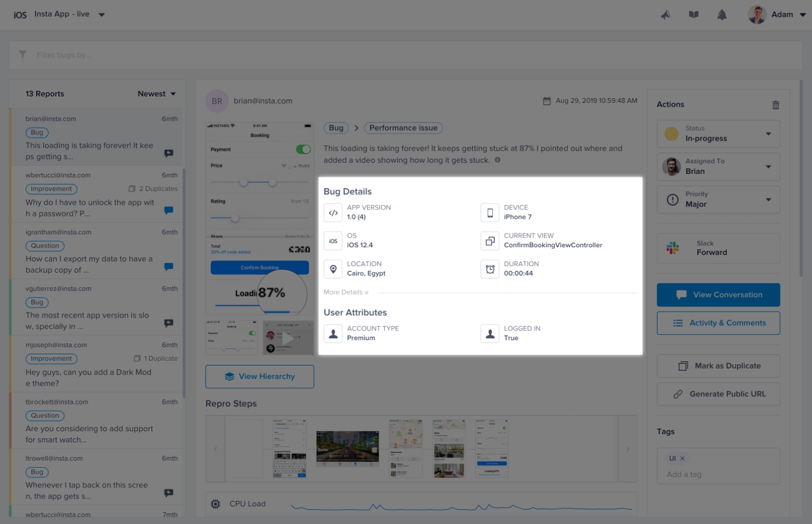Change the Newest sort order dropdown
The width and height of the screenshot is (812, 524).
[x=157, y=93]
